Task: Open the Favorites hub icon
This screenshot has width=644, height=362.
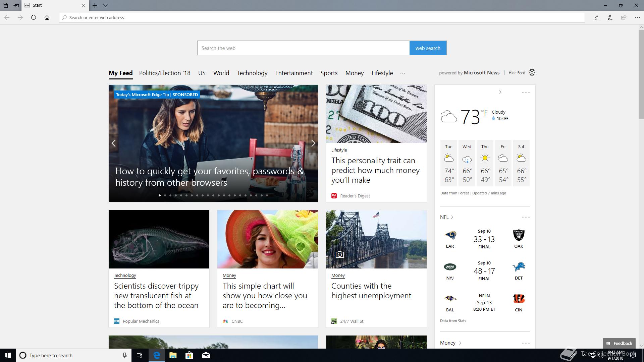Action: tap(597, 17)
